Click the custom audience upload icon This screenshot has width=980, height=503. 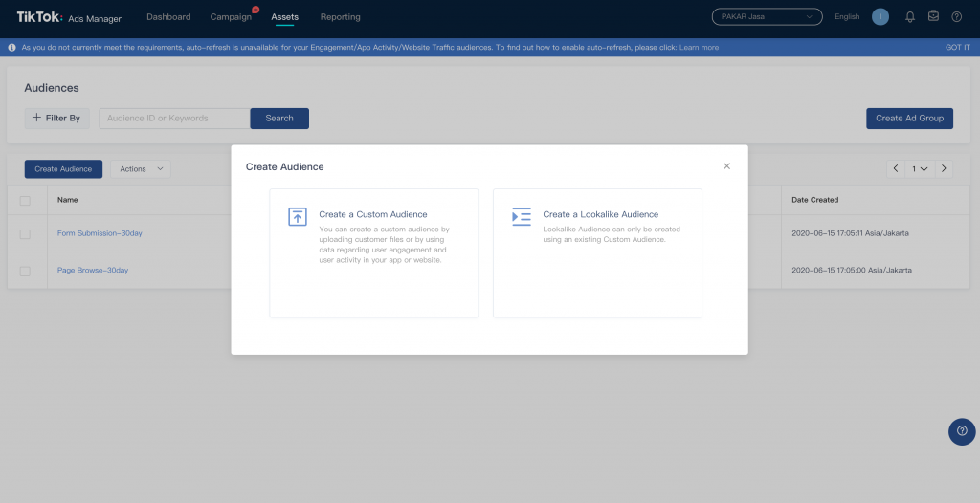point(298,217)
